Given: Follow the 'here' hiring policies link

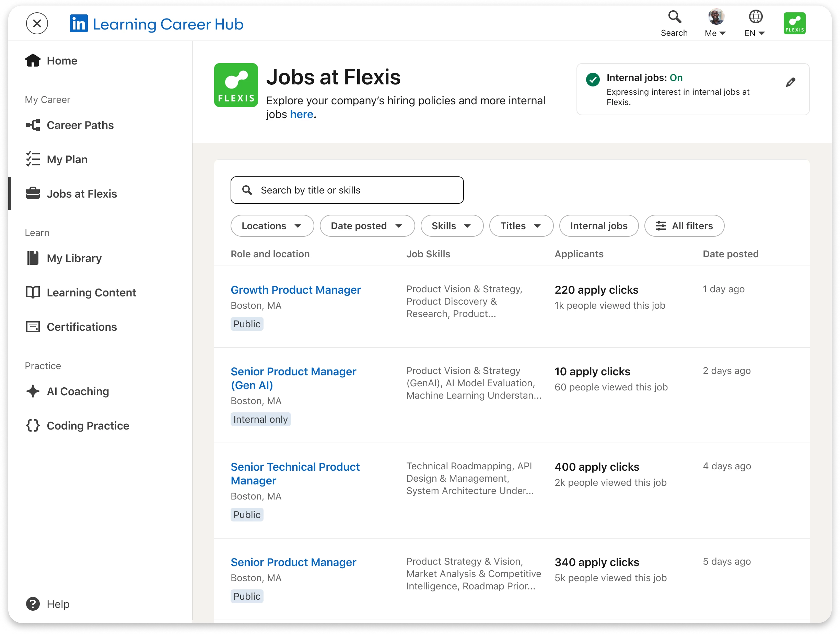Looking at the screenshot, I should [302, 114].
